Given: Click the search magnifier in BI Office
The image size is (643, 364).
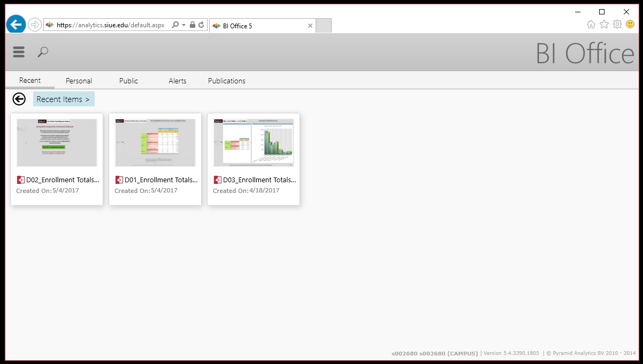Looking at the screenshot, I should pos(43,52).
